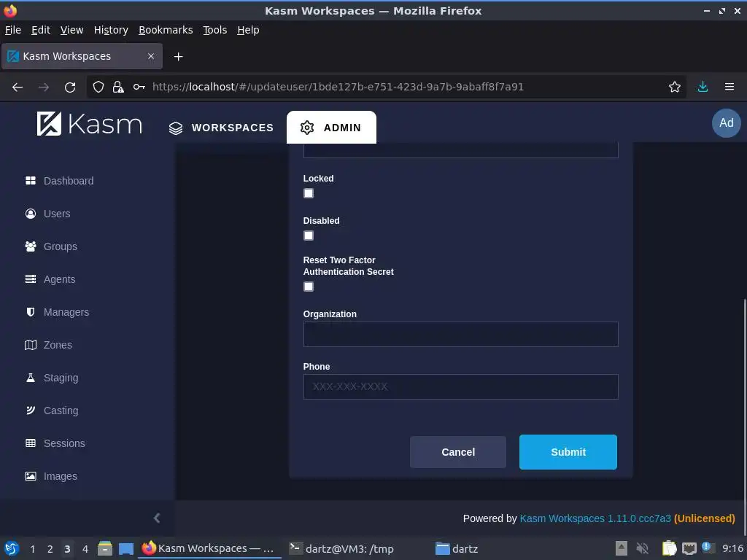Open the History menu
Image resolution: width=747 pixels, height=560 pixels.
(111, 30)
